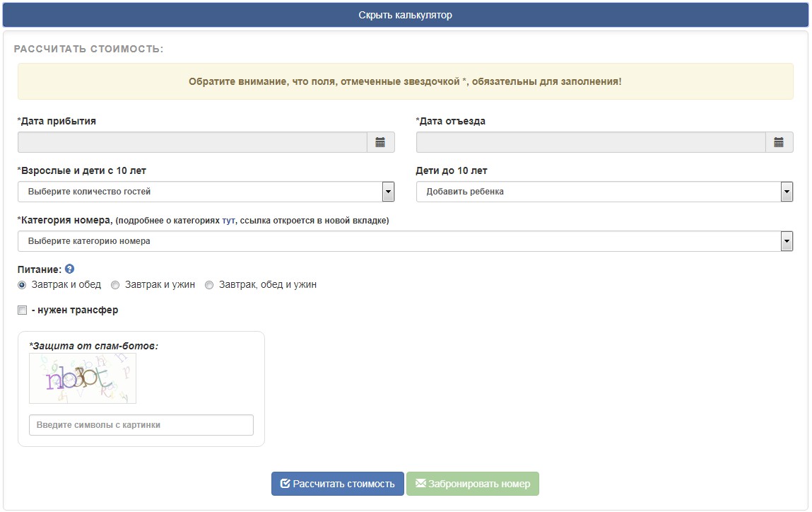
Task: Collapse calculator via Скрыть калькулятор bar
Action: (x=406, y=15)
